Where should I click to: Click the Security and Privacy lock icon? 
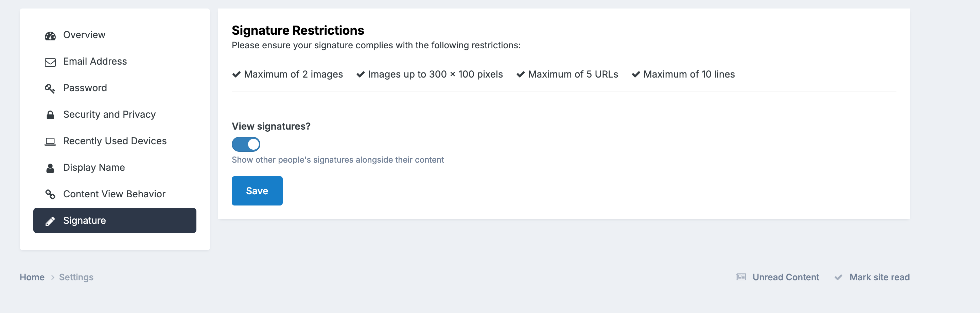pos(50,115)
